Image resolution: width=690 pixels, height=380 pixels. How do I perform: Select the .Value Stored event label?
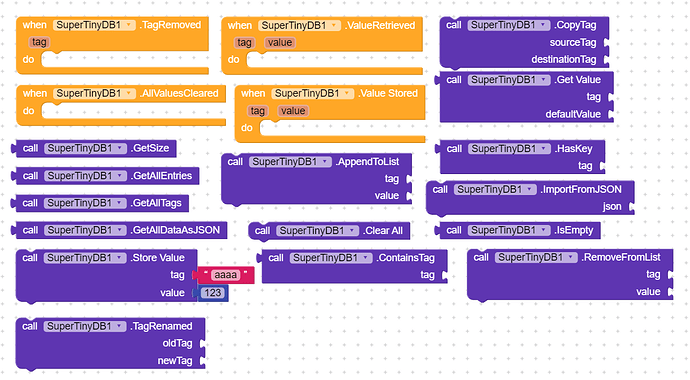tap(388, 93)
